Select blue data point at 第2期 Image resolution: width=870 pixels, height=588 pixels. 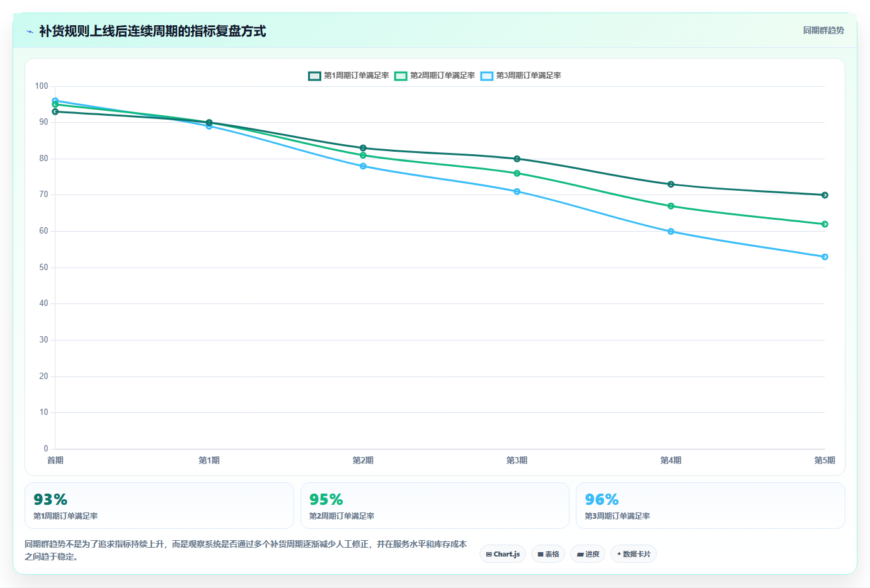[x=363, y=166]
